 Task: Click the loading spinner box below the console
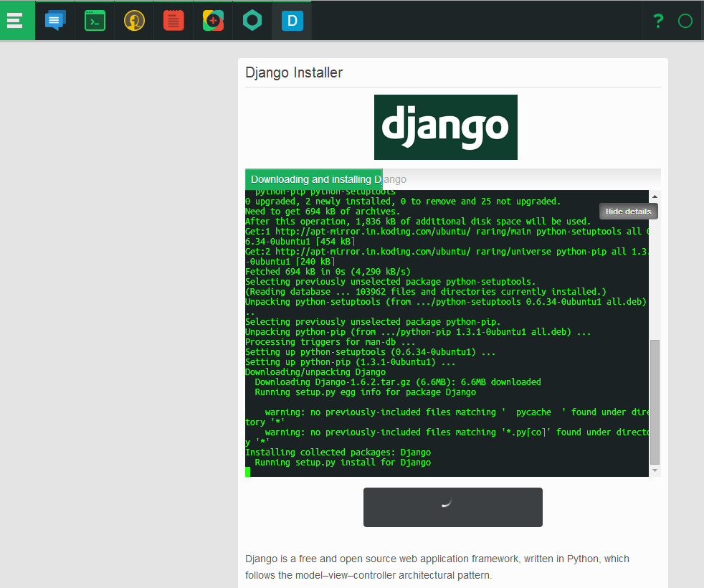pyautogui.click(x=453, y=507)
